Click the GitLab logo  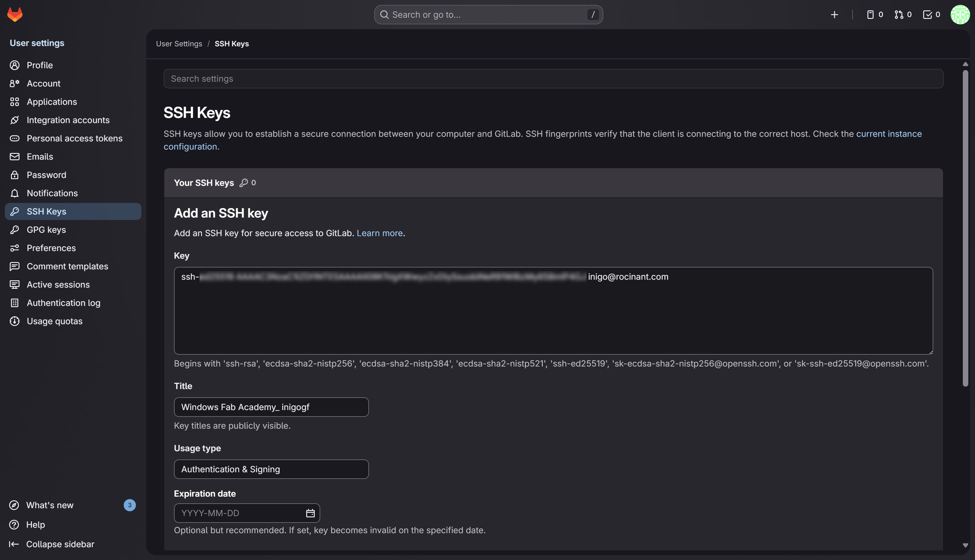(x=14, y=14)
